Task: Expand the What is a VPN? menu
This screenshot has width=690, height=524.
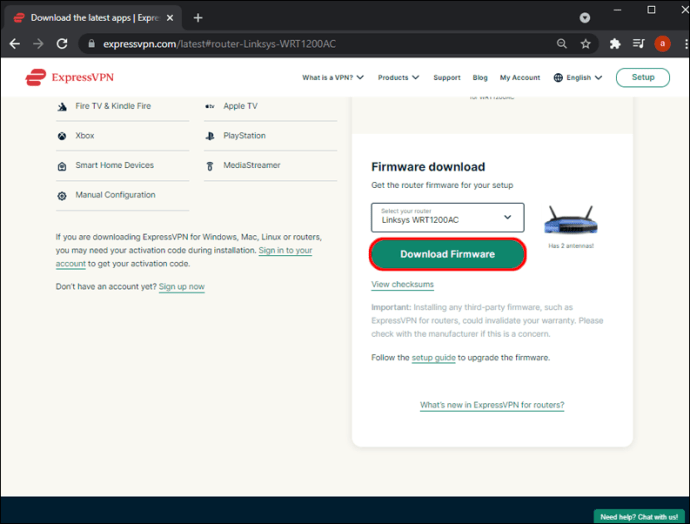Action: (x=333, y=77)
